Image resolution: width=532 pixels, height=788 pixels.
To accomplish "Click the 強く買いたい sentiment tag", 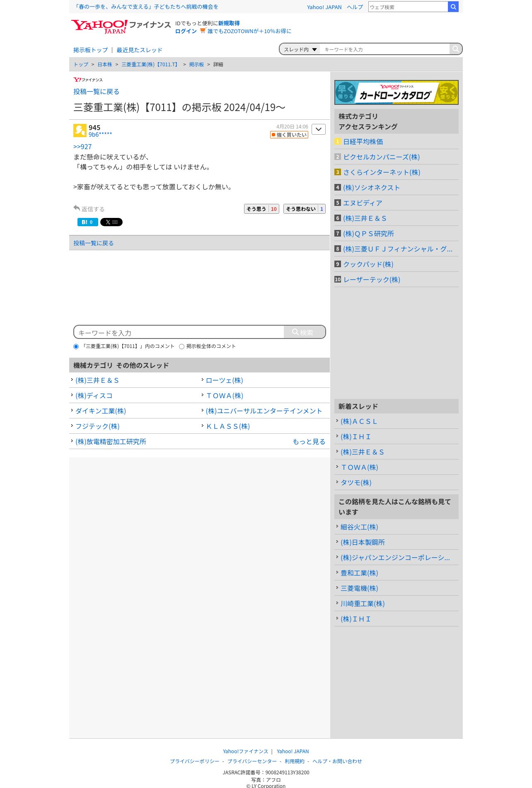I will (289, 135).
